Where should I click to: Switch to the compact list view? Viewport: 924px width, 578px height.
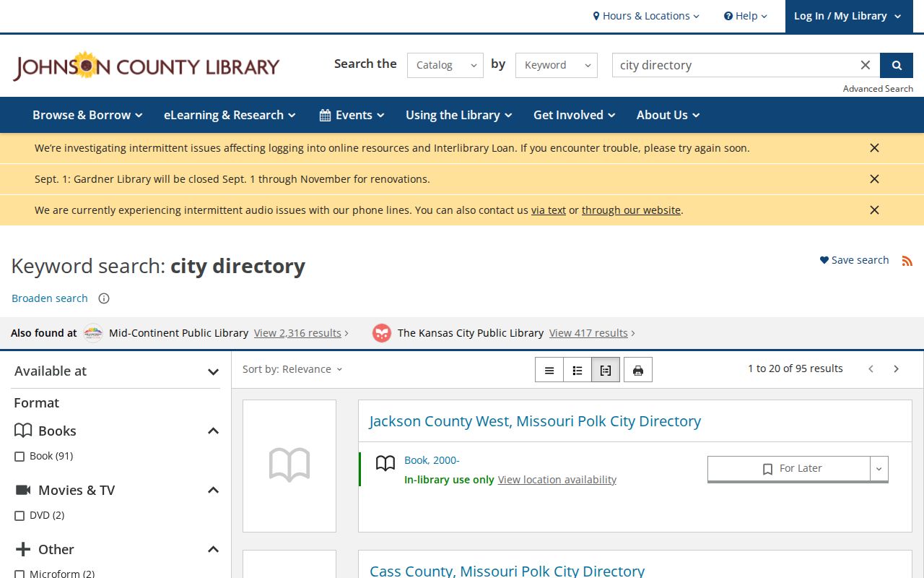coord(549,370)
